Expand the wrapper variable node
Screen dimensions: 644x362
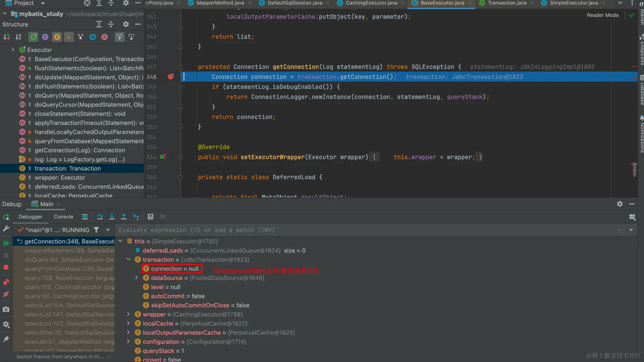128,314
